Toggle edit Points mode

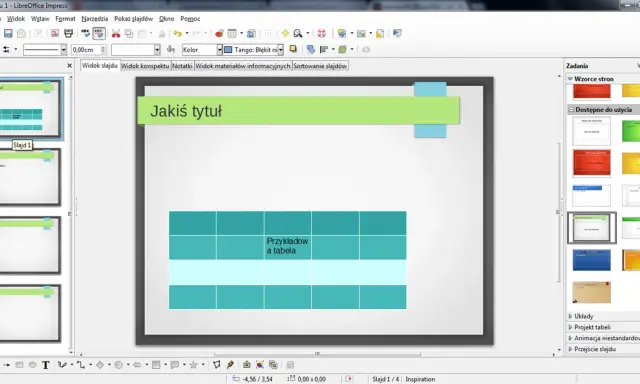tap(217, 365)
